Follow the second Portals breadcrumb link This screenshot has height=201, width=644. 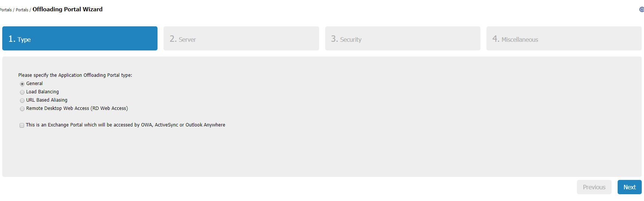click(22, 10)
